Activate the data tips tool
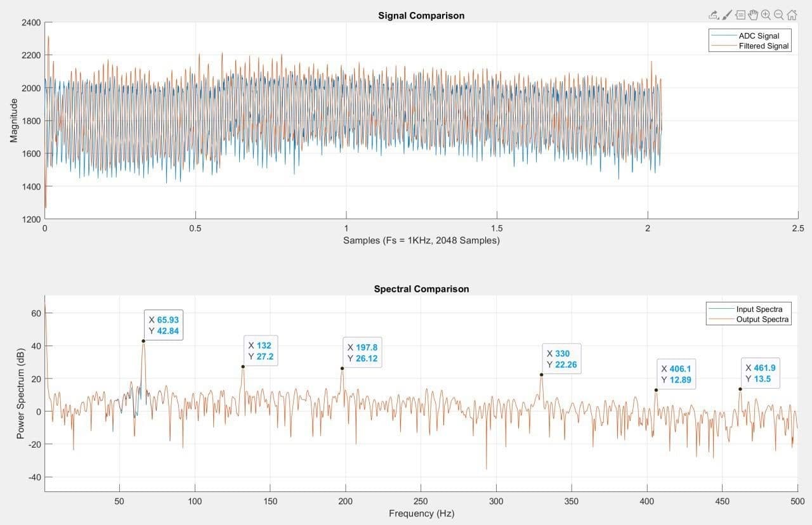 click(x=740, y=15)
